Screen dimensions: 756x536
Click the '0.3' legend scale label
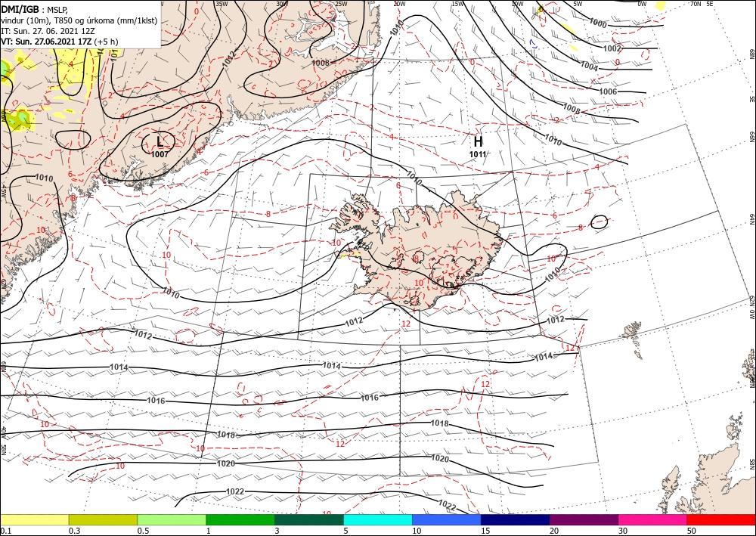74,531
